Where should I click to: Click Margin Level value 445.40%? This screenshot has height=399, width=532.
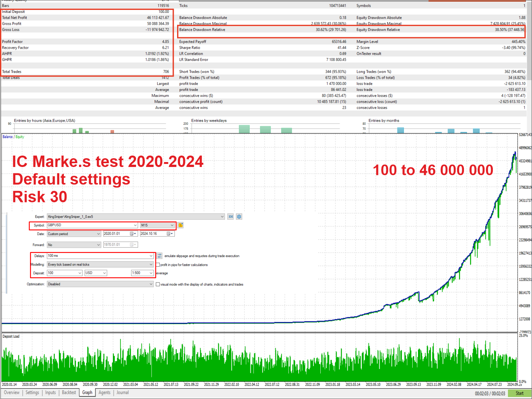[x=518, y=41]
